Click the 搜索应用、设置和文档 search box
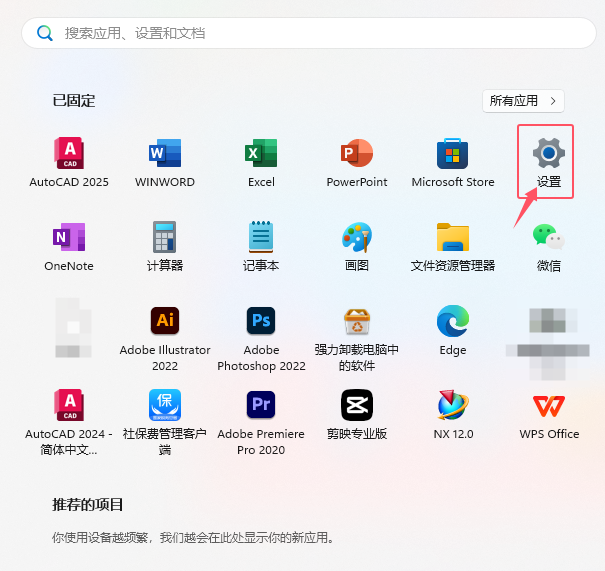 click(x=309, y=33)
